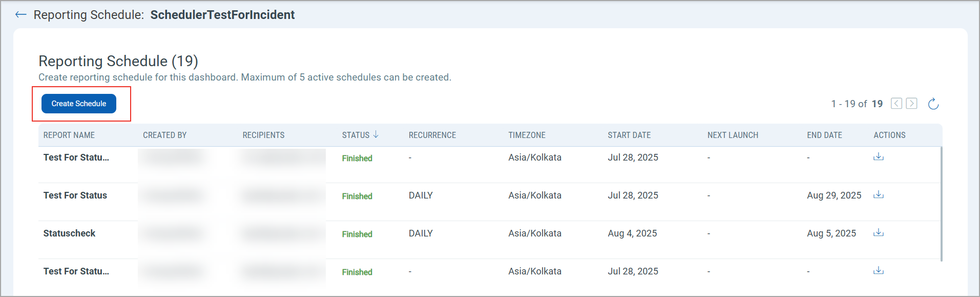Go to next page of schedules
Image resolution: width=980 pixels, height=297 pixels.
tap(911, 104)
